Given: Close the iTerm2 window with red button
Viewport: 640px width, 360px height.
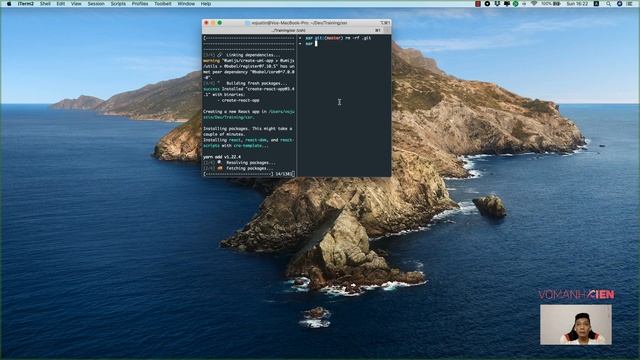Looking at the screenshot, I should (206, 23).
